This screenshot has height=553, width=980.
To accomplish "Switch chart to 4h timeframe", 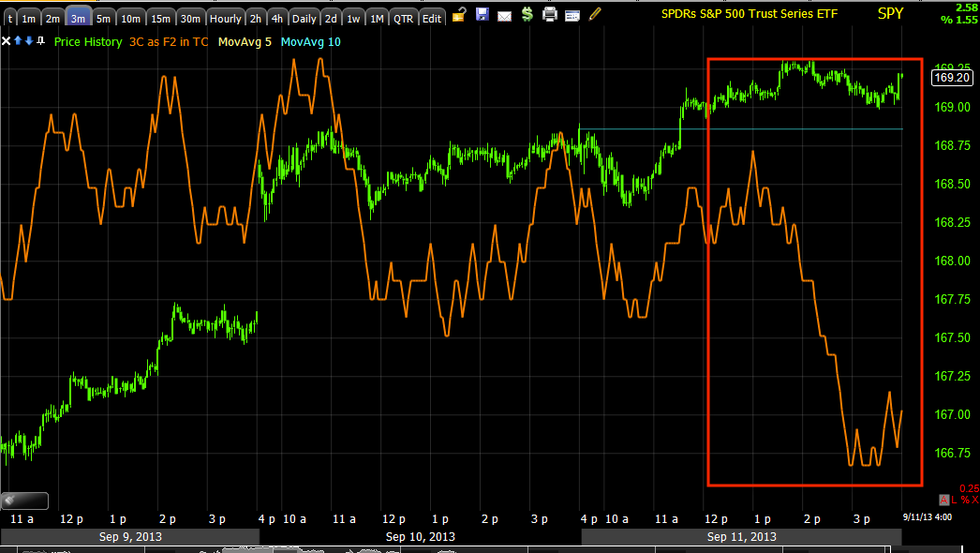I will (x=277, y=18).
